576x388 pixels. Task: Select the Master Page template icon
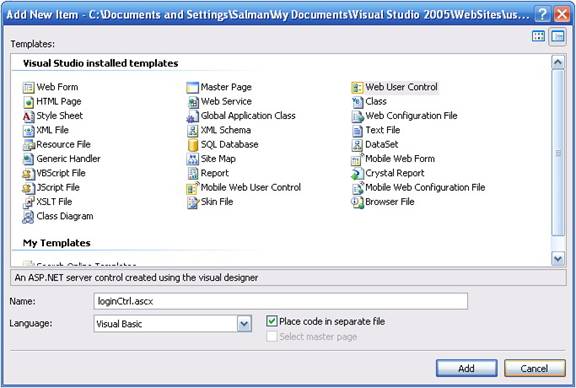(x=192, y=87)
